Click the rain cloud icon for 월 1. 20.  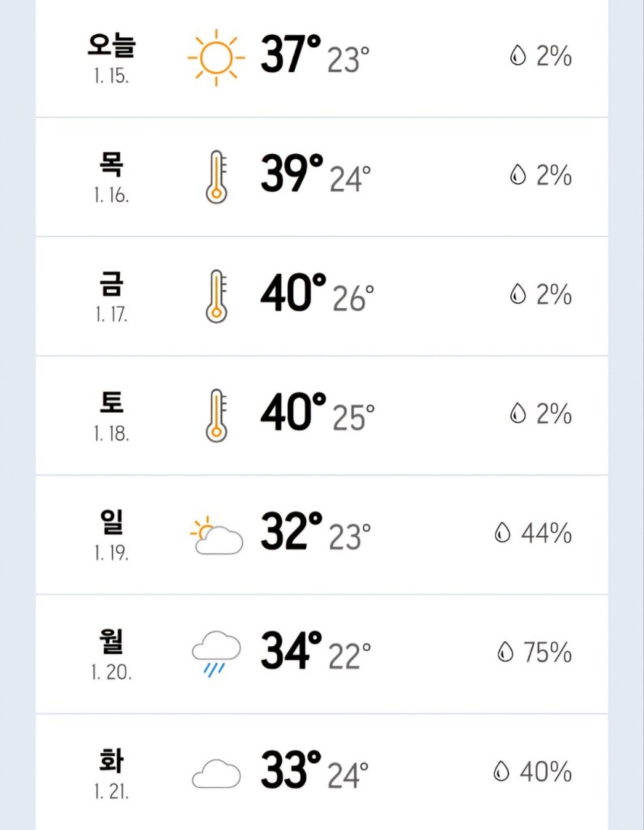(x=216, y=654)
